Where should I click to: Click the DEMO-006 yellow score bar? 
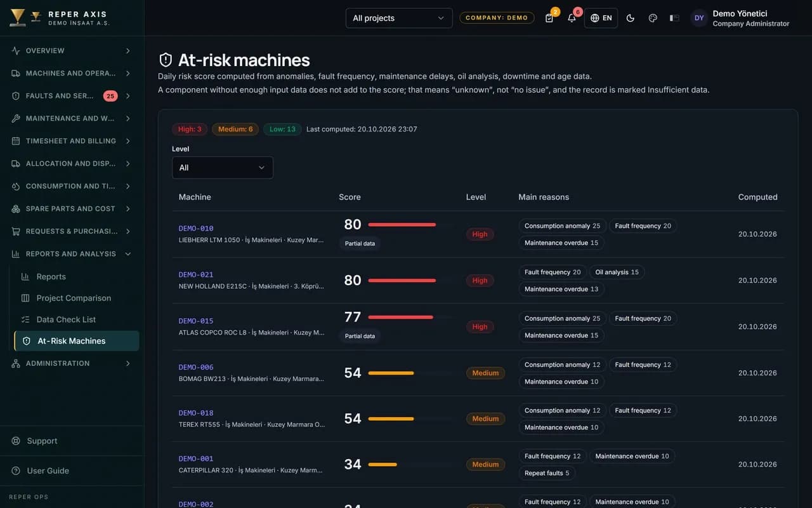coord(391,373)
